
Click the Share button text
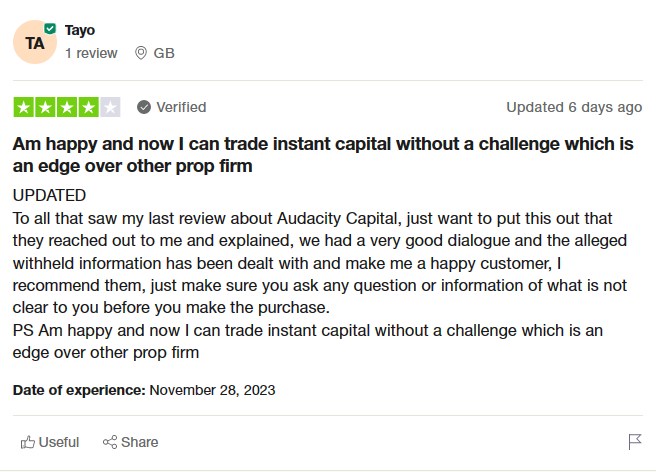click(139, 442)
